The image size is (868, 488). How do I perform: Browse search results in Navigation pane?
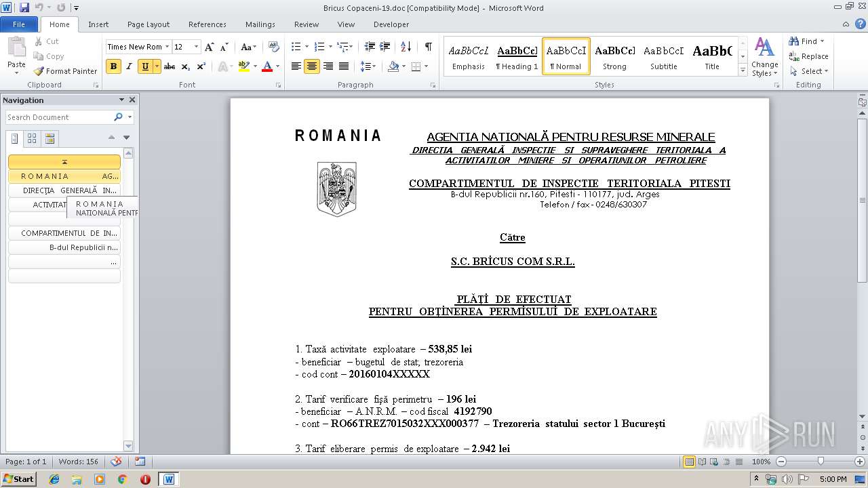(50, 138)
